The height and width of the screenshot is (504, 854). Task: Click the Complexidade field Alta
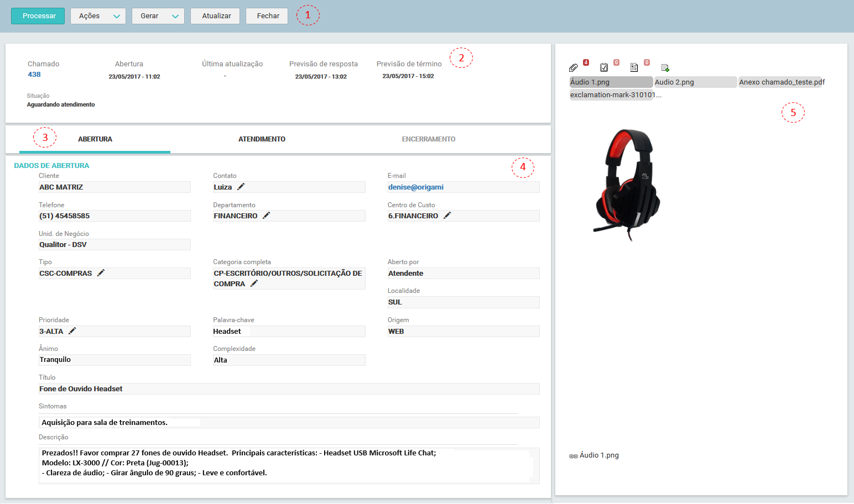click(x=289, y=360)
